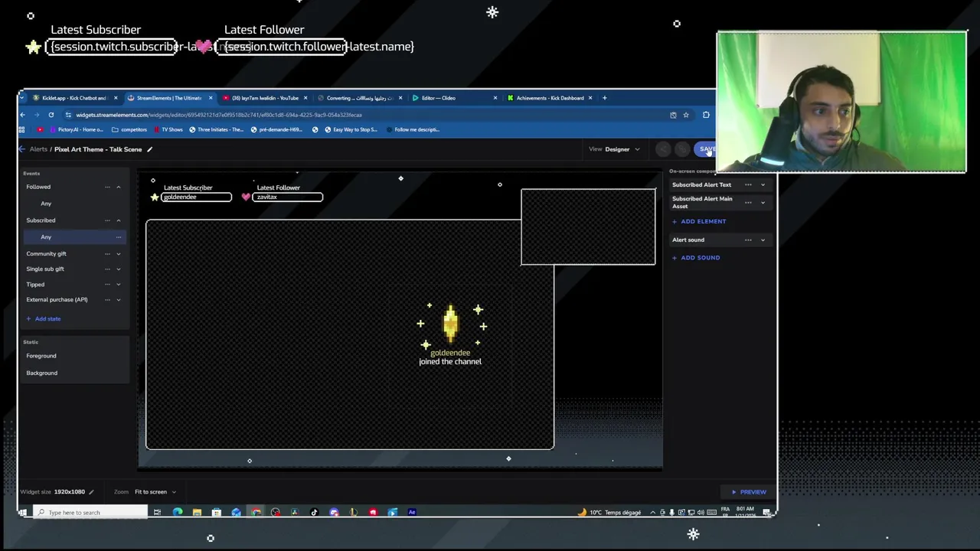This screenshot has width=980, height=551.
Task: Open Task View on the taskbar
Action: tap(157, 512)
